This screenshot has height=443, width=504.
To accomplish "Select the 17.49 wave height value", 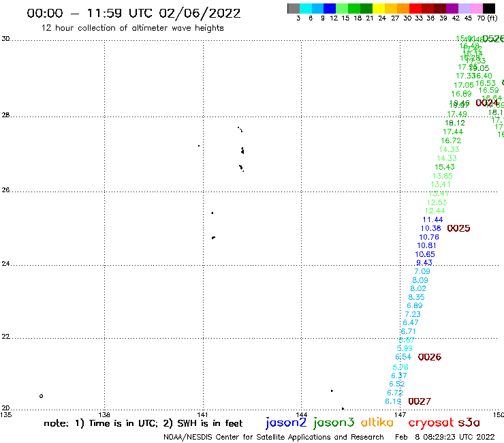I will (457, 114).
